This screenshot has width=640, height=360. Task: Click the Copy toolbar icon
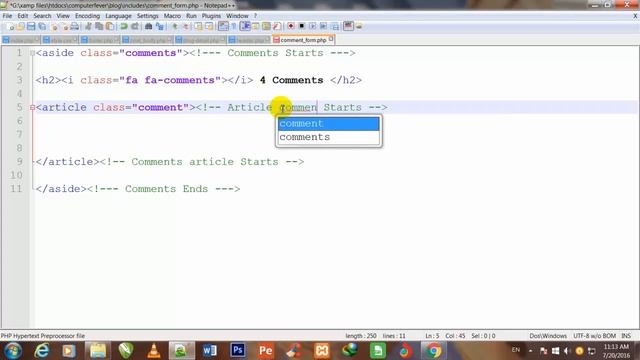[99, 26]
